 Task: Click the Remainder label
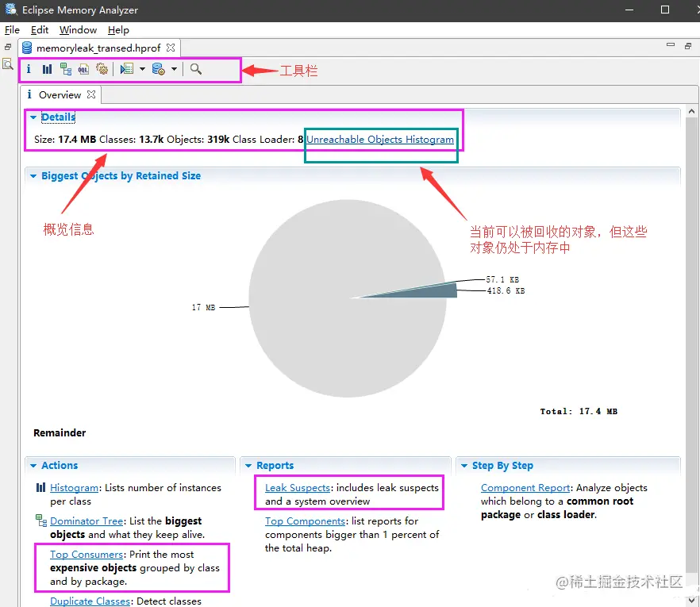[60, 433]
